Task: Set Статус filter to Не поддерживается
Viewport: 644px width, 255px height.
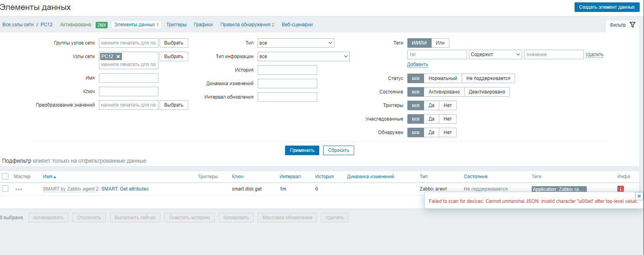Action: click(x=488, y=78)
